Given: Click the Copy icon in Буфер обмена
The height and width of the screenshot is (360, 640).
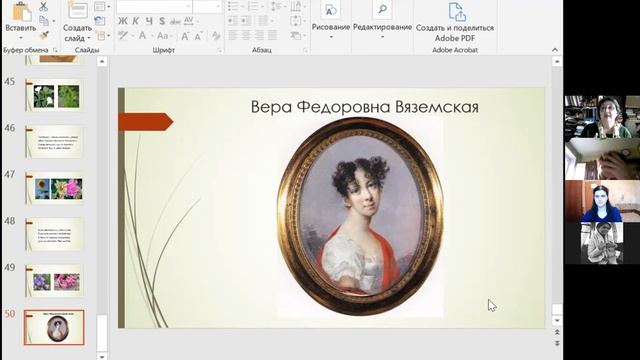Looking at the screenshot, I should point(44,21).
